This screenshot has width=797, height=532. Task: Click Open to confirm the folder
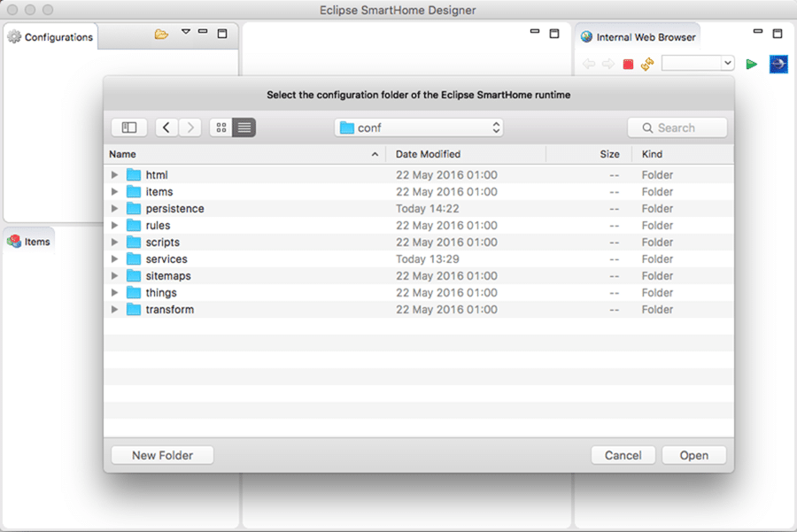pos(694,455)
